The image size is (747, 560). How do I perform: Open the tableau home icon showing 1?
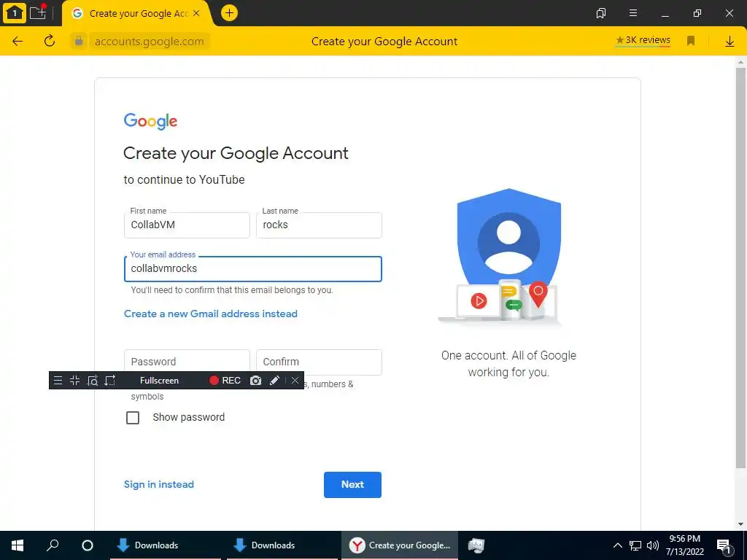pos(15,13)
